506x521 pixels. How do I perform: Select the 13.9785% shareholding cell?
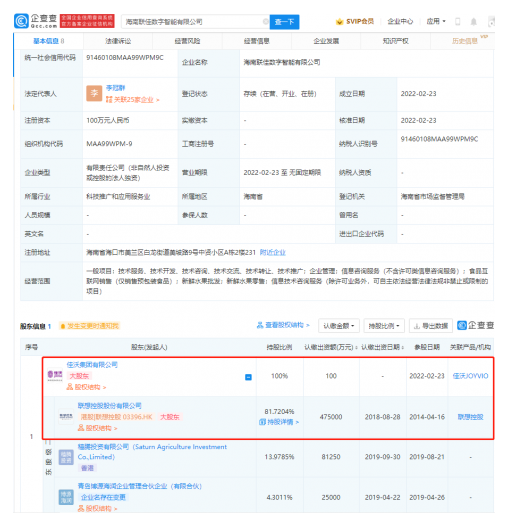[279, 457]
